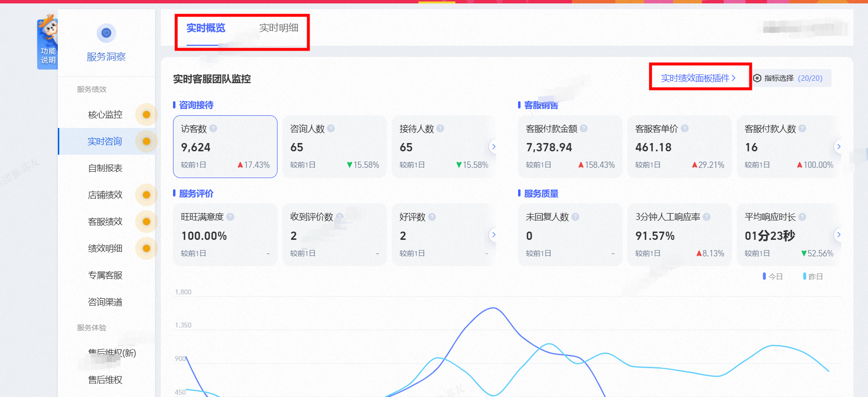The width and height of the screenshot is (868, 397).
Task: Click the help icon beside 客服客单价
Action: (685, 128)
